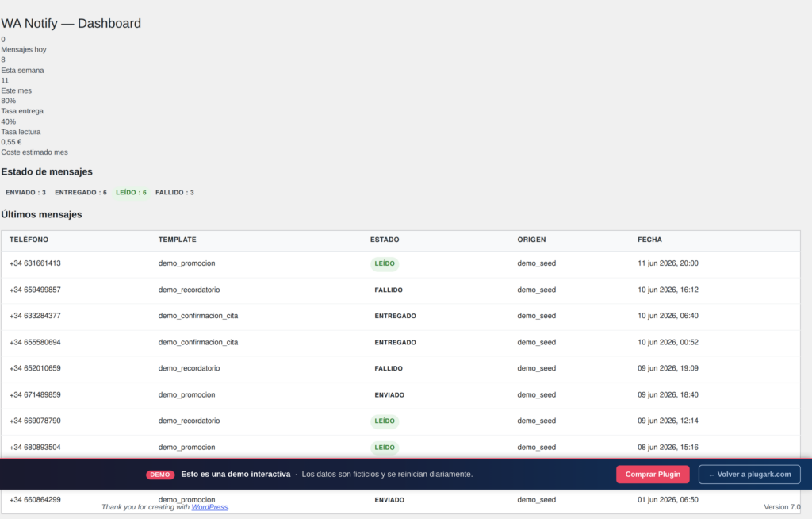Click the TEMPLATE column header
812x519 pixels.
pos(177,240)
